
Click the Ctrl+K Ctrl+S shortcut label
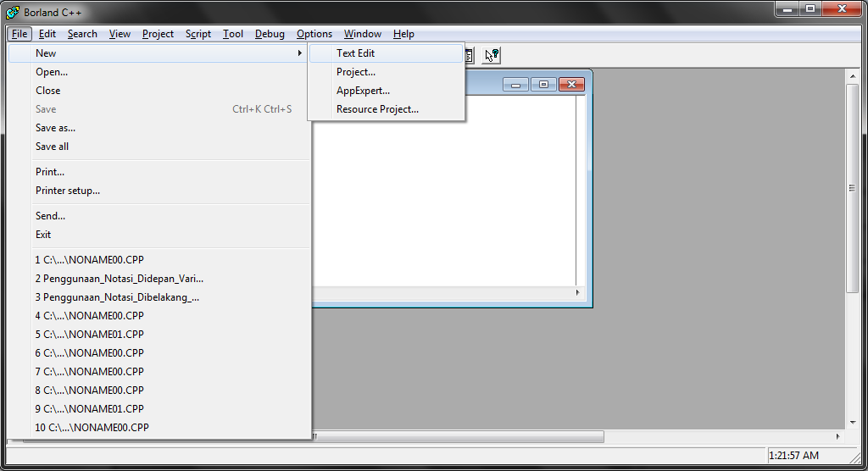(262, 109)
